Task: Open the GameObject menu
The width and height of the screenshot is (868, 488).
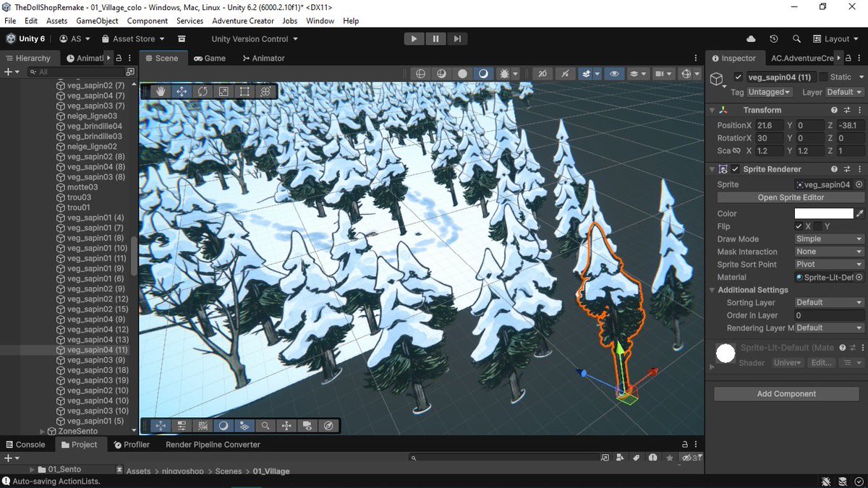Action: (97, 21)
